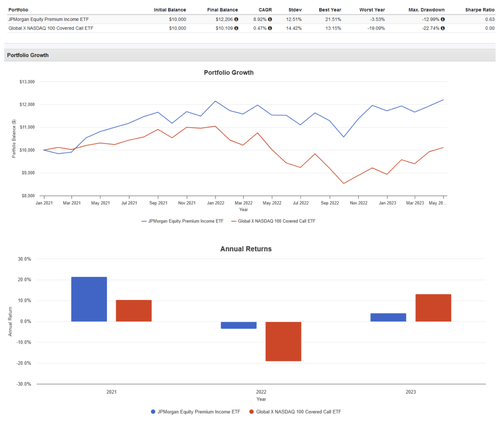Image resolution: width=504 pixels, height=423 pixels.
Task: Click red circle marker in Annual Returns legend
Action: coord(252,412)
